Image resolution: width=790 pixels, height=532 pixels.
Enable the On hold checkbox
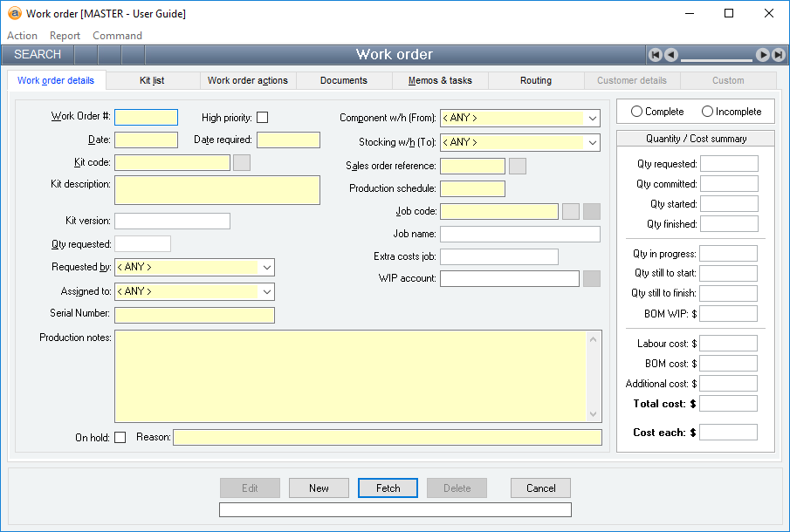pos(120,438)
